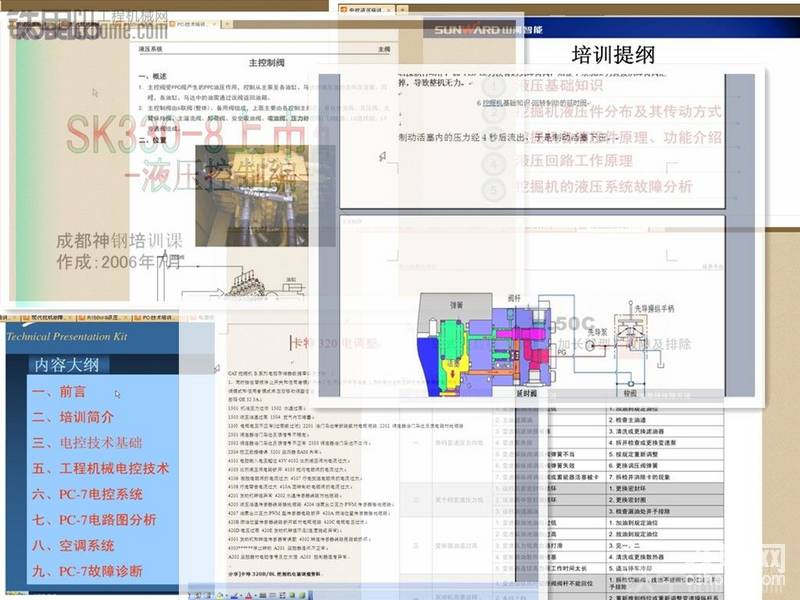Click the SUNWARD logo in the slide header

click(488, 30)
